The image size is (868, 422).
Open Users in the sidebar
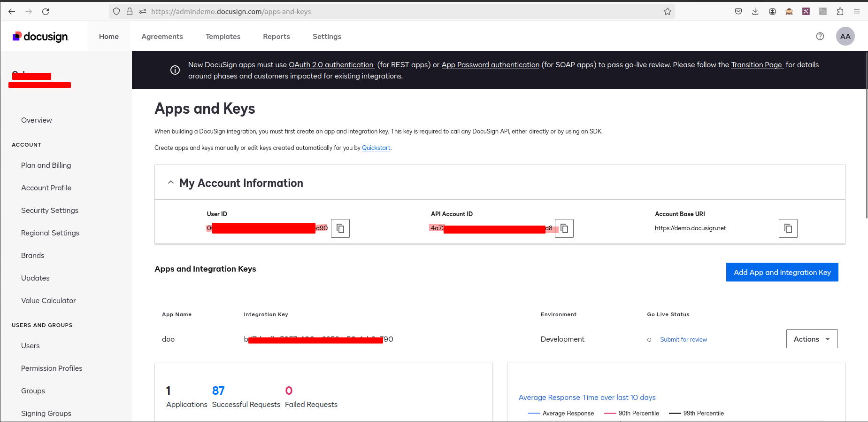[31, 346]
